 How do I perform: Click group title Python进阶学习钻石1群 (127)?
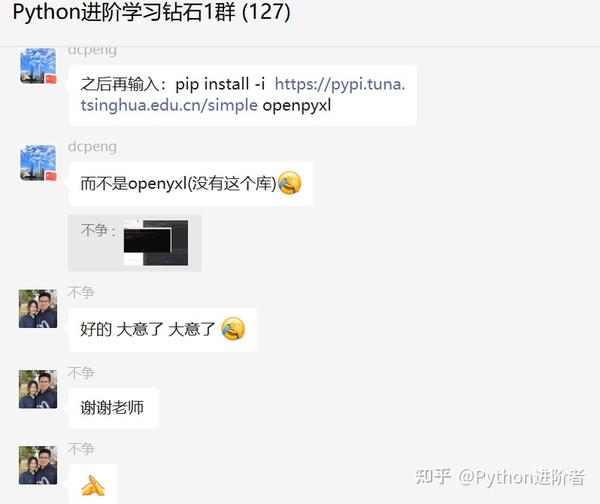click(x=152, y=12)
